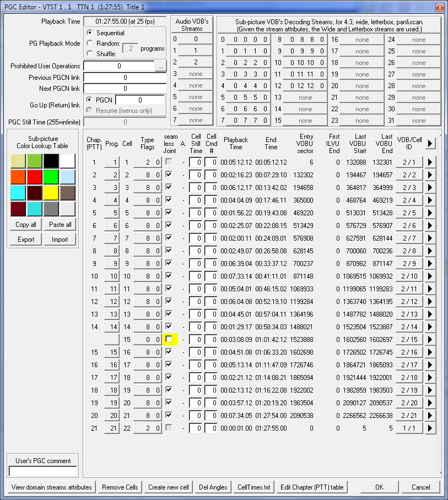The width and height of the screenshot is (448, 500).
Task: Click the arrow button for cell row 2/19
Action: tap(430, 390)
